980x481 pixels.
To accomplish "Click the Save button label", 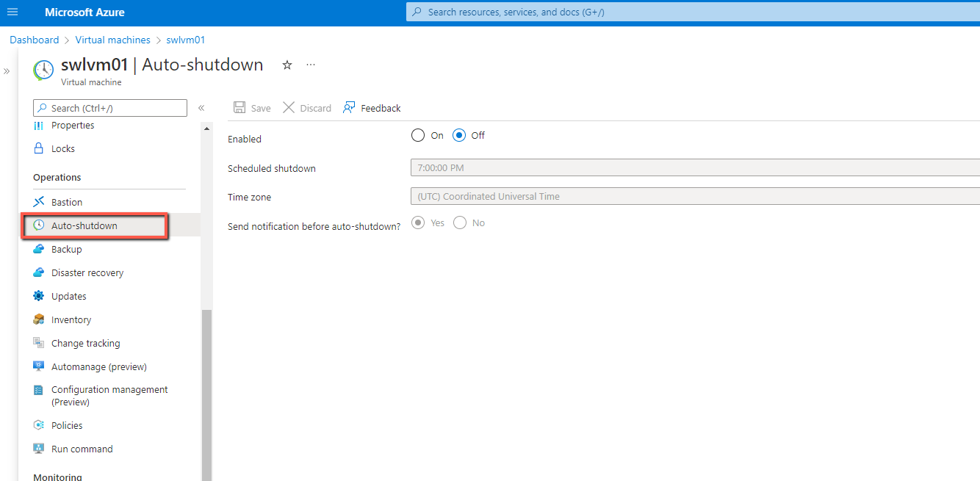I will coord(261,108).
